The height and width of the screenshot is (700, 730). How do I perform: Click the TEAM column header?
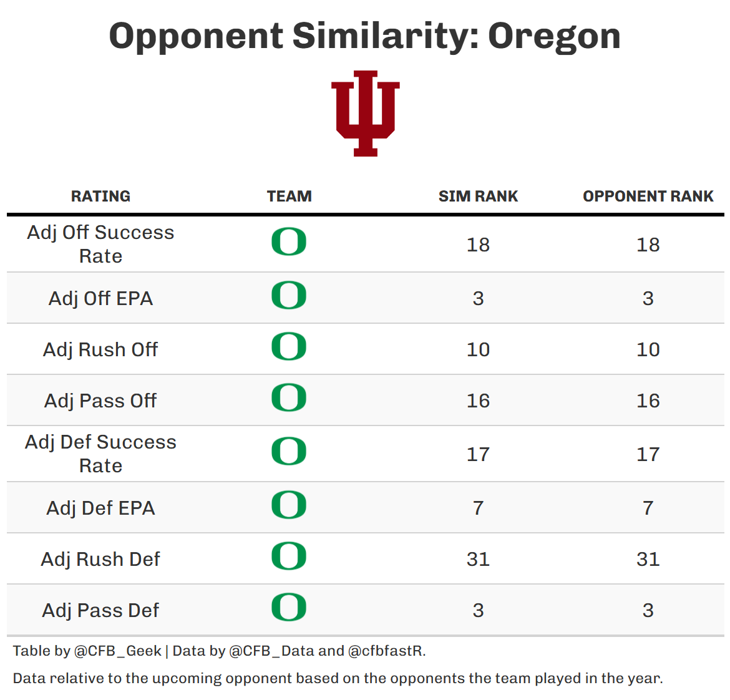click(x=289, y=197)
